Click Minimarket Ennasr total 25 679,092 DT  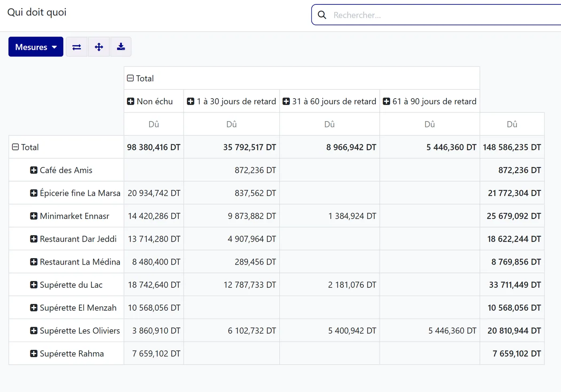click(512, 216)
